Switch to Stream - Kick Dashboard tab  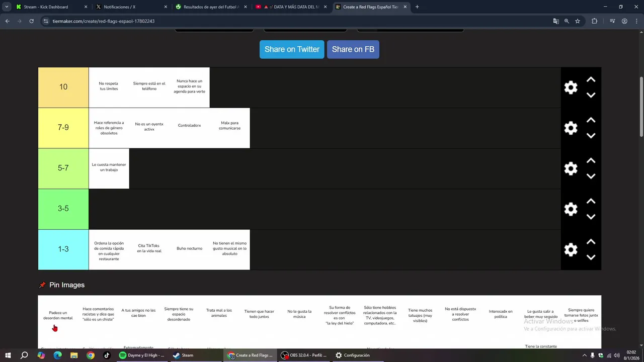[x=51, y=7]
